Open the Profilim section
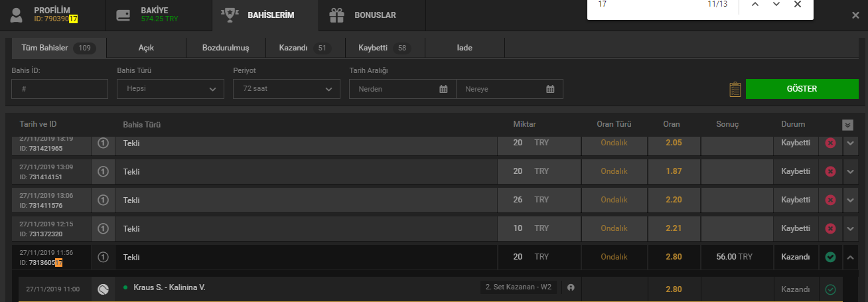Screen dimensions: 868x302 (x=52, y=15)
